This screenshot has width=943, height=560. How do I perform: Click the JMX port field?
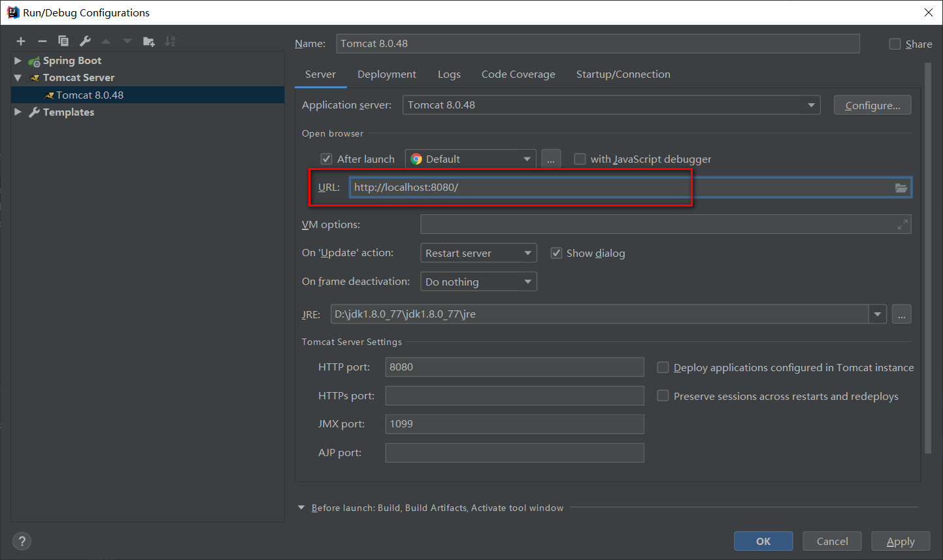(514, 424)
